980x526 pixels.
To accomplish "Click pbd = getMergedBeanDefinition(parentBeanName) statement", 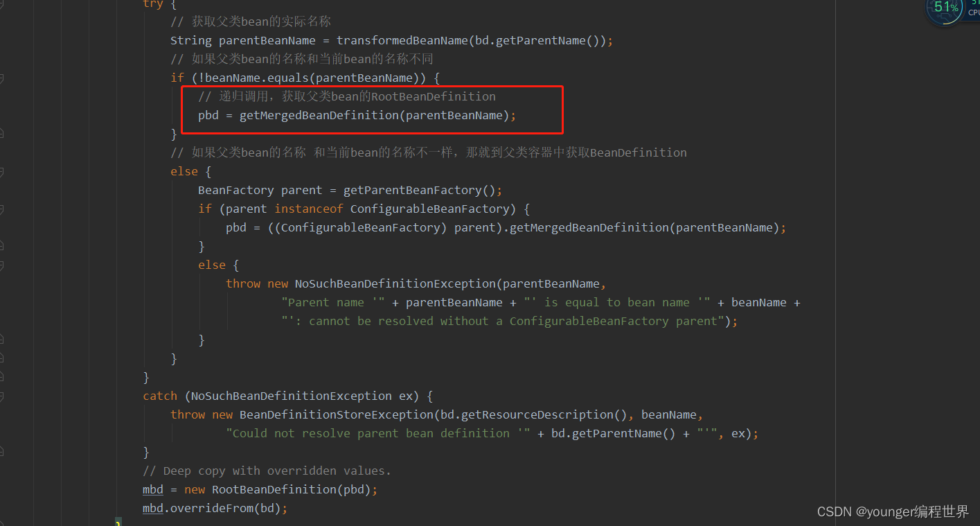I will [x=357, y=115].
